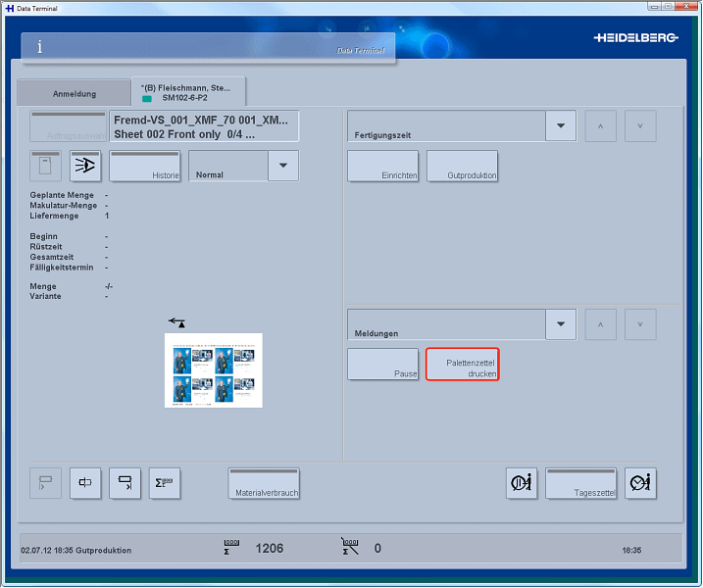Image resolution: width=703 pixels, height=588 pixels.
Task: Click the second icon in bottom-left toolbar
Action: click(85, 483)
